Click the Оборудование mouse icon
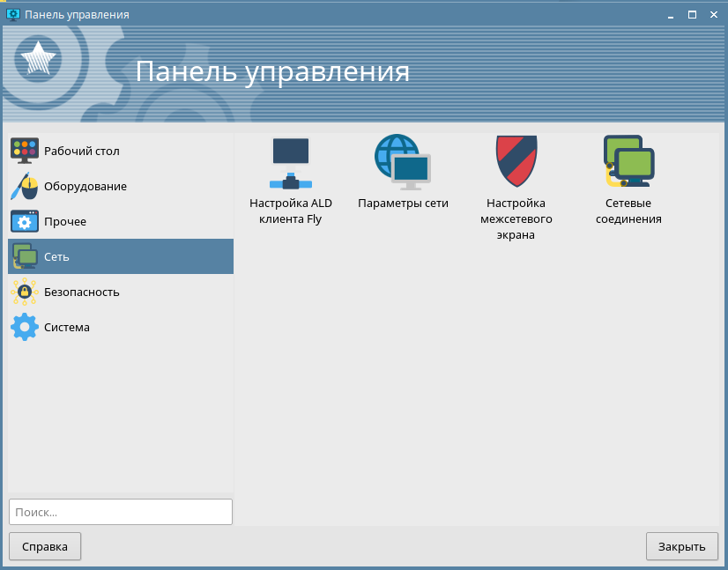 25,186
